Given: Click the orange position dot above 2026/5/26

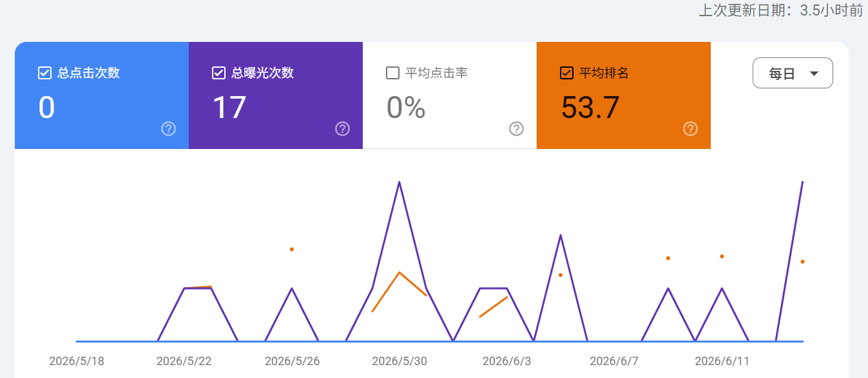Looking at the screenshot, I should (292, 249).
